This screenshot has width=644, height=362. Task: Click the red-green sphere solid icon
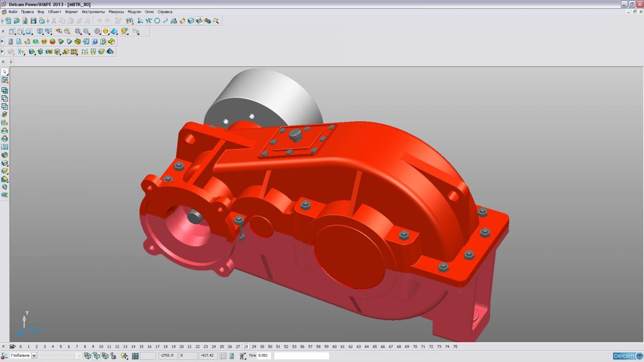click(53, 41)
